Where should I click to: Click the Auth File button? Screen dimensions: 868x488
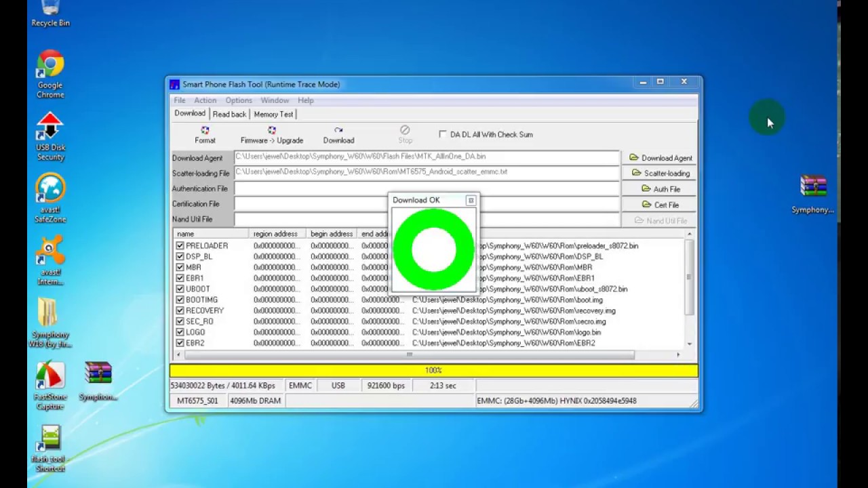point(660,189)
